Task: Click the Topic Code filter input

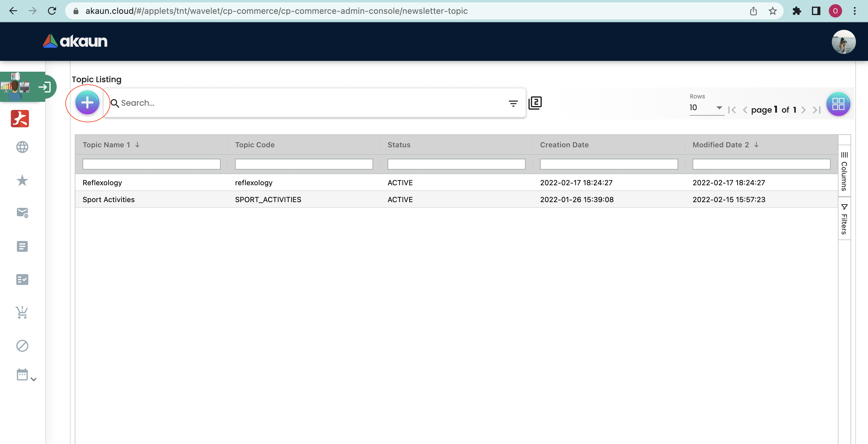Action: [x=303, y=164]
